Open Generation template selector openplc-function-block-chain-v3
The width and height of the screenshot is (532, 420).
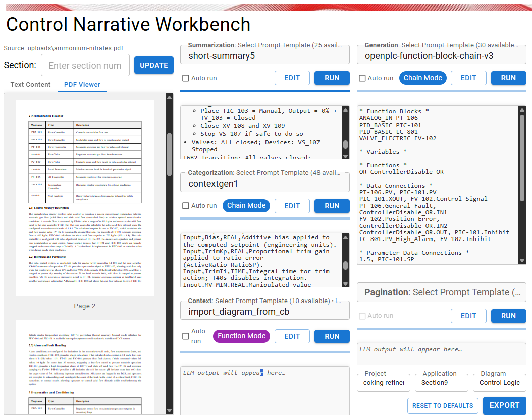(x=441, y=55)
